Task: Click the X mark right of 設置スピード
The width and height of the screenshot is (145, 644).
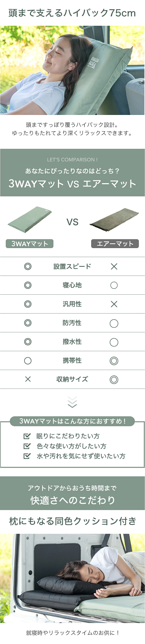Action: [x=114, y=267]
